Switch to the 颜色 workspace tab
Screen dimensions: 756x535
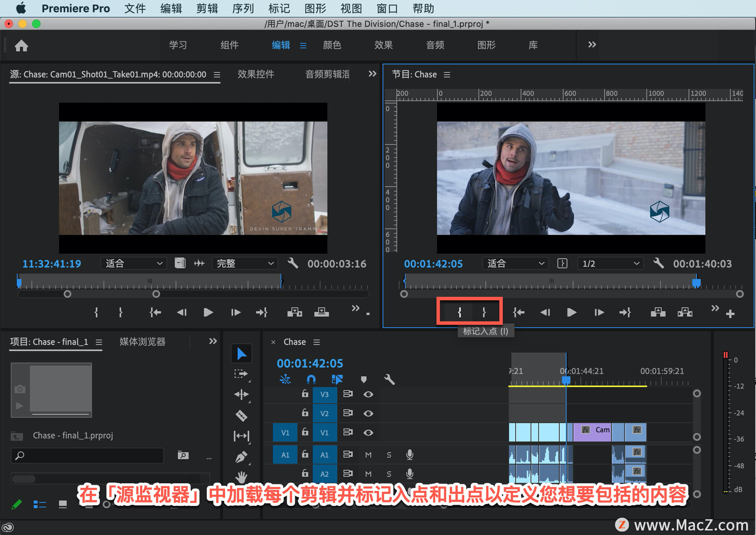tap(332, 45)
